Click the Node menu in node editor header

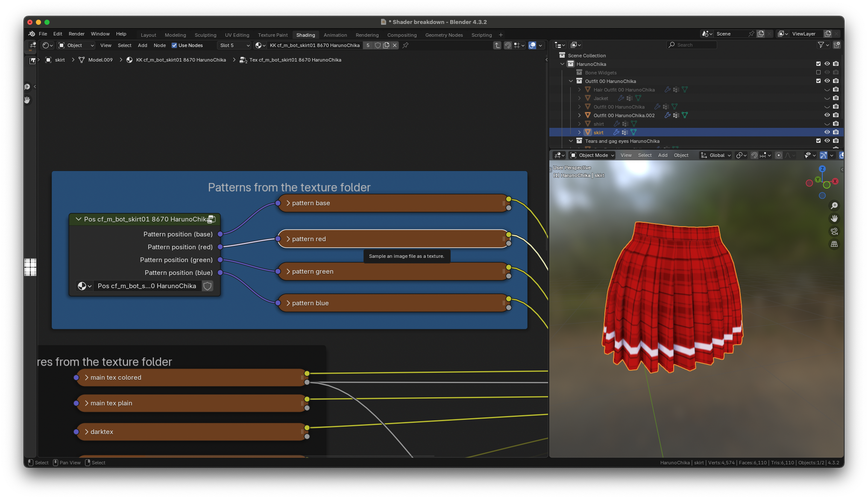159,45
